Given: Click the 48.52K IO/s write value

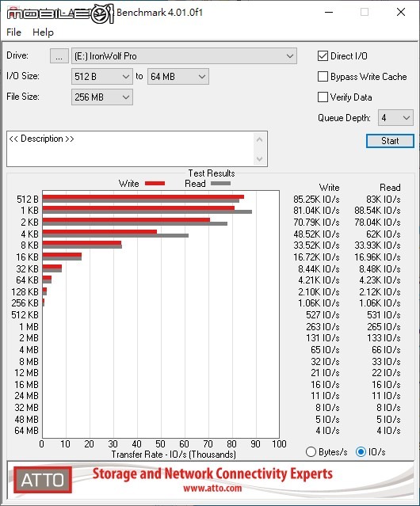Looking at the screenshot, I should [316, 234].
